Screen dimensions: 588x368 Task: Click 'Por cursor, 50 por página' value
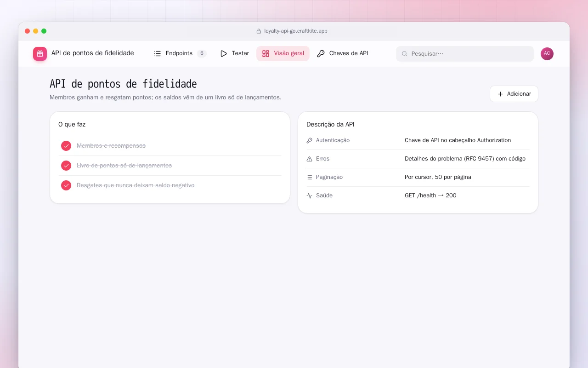click(438, 177)
